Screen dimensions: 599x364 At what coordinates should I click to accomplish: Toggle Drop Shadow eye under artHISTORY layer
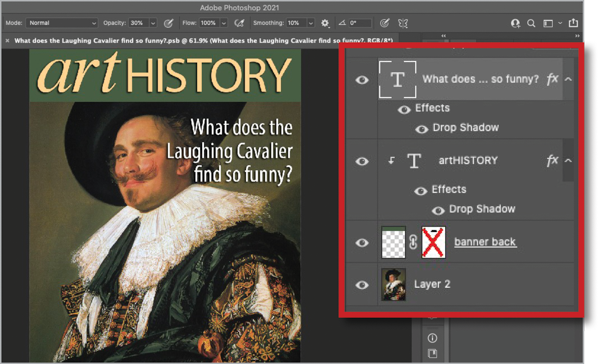[x=438, y=210]
